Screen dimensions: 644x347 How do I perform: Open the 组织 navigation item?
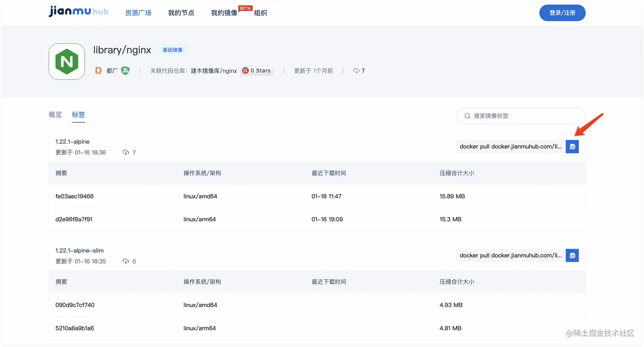coord(261,13)
